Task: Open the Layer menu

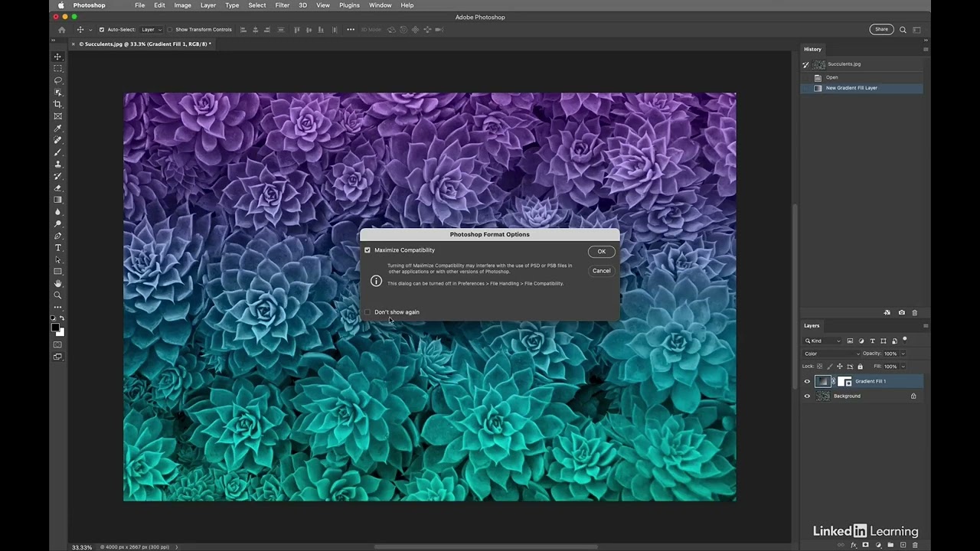Action: tap(207, 5)
